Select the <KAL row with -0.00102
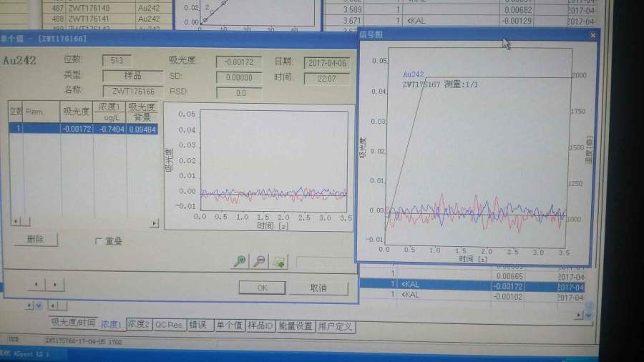 (472, 295)
